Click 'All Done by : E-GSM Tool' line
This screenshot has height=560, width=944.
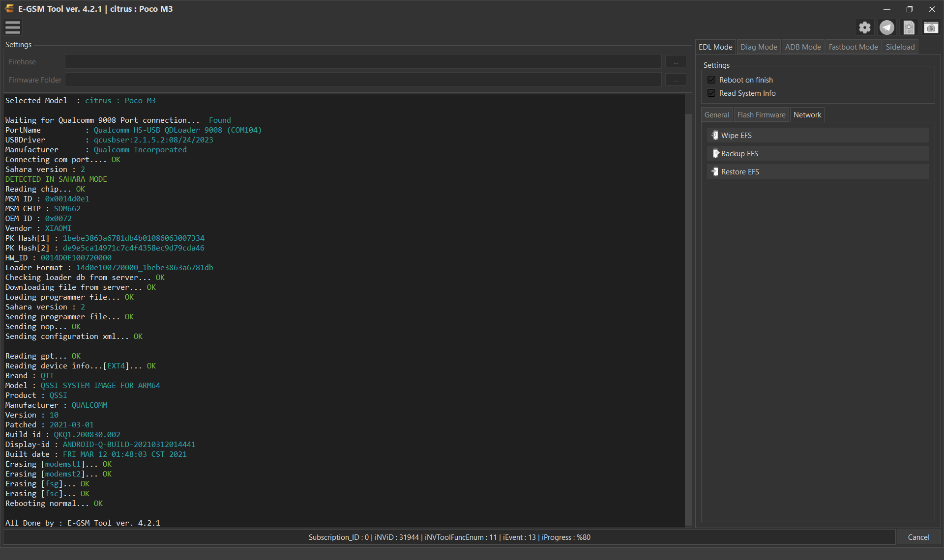[83, 523]
